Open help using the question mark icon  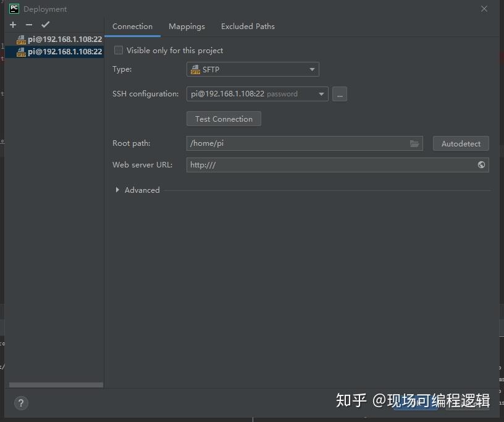click(x=20, y=403)
